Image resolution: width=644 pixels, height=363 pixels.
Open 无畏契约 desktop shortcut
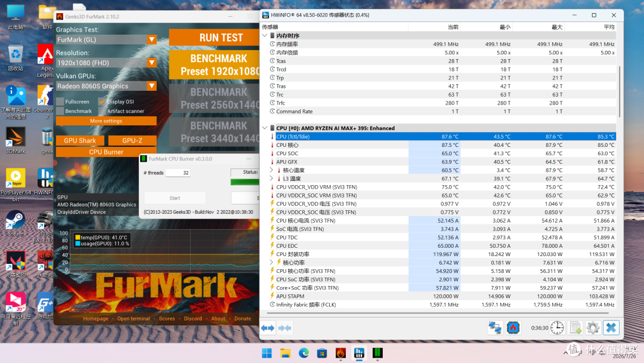pos(16,264)
